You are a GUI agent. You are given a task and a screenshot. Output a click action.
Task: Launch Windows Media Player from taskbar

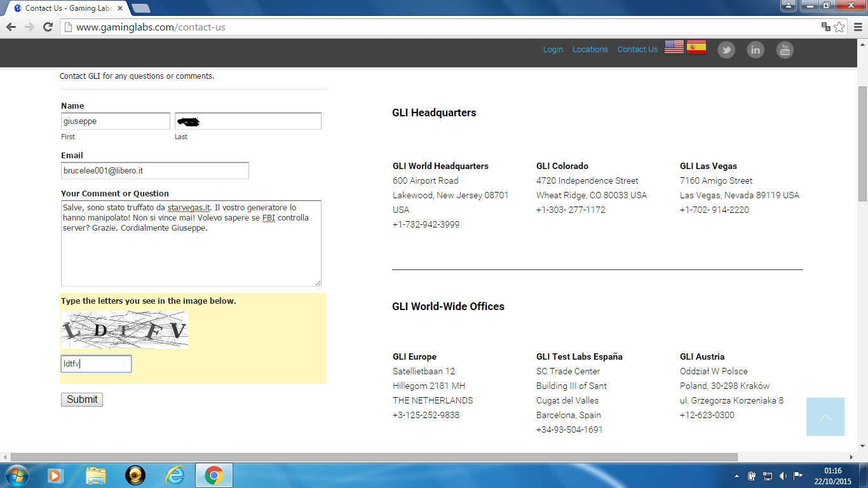coord(55,475)
